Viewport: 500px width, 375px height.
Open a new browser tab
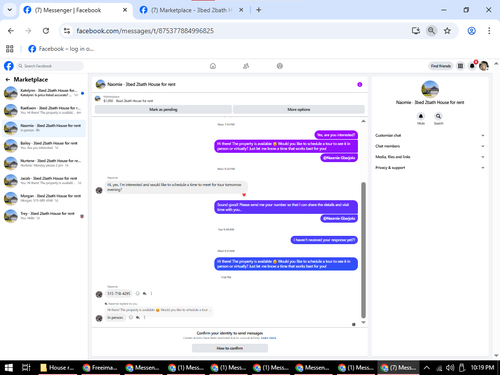pos(259,10)
